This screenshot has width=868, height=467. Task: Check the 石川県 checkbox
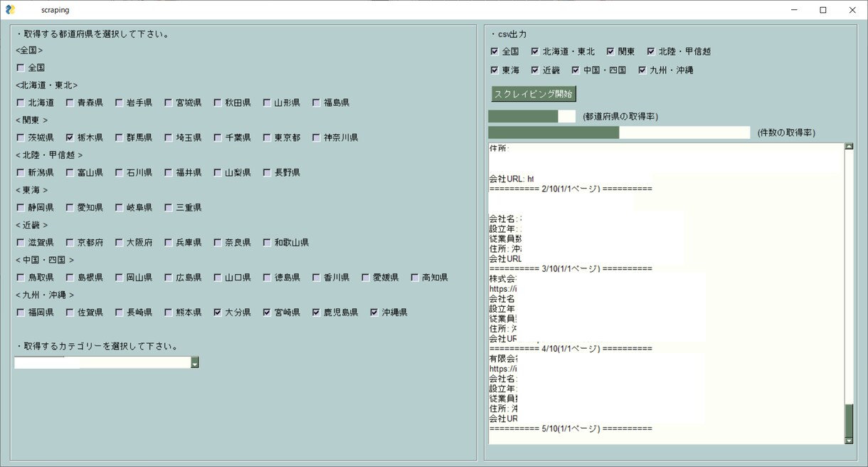tap(119, 172)
